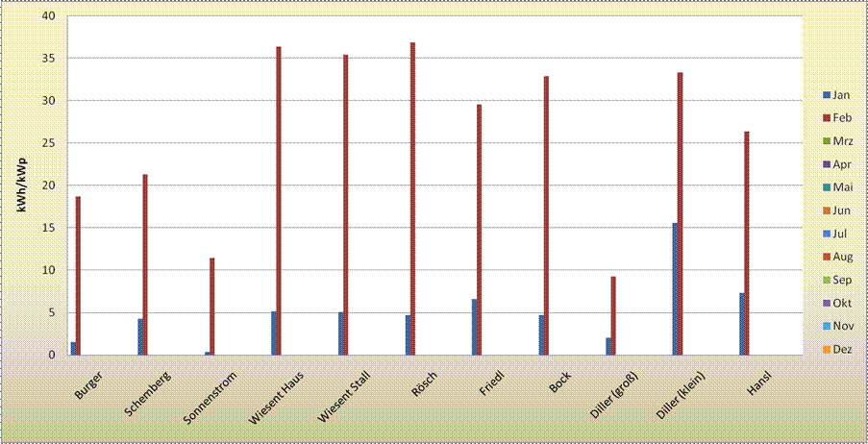Select the red Feb bar for Friedl
Screen dimensions: 868x444
480,230
